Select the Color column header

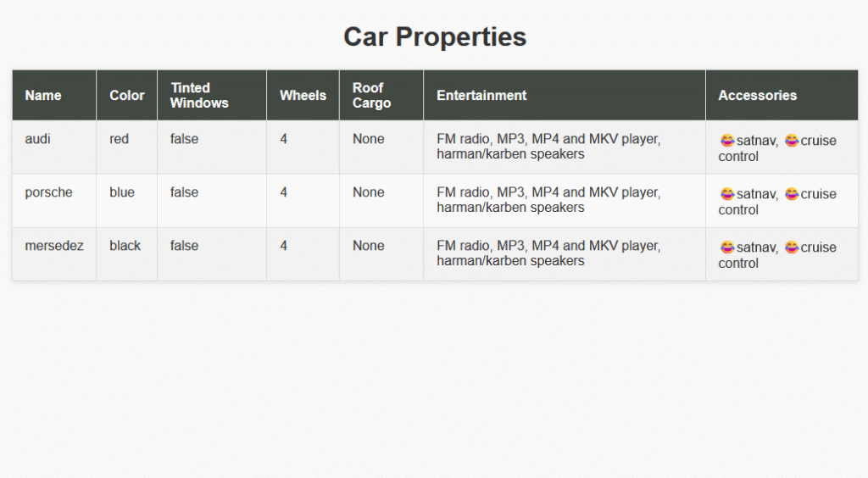pyautogui.click(x=127, y=96)
